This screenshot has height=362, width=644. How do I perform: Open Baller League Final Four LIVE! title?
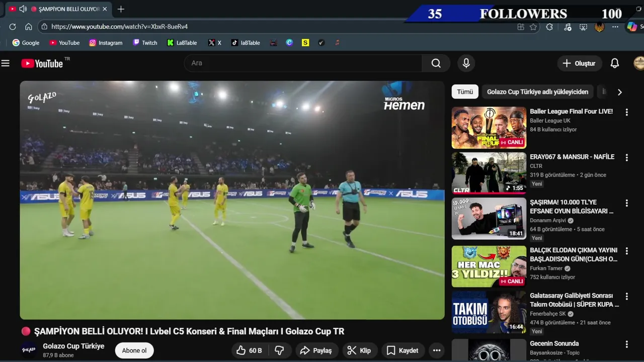point(571,111)
